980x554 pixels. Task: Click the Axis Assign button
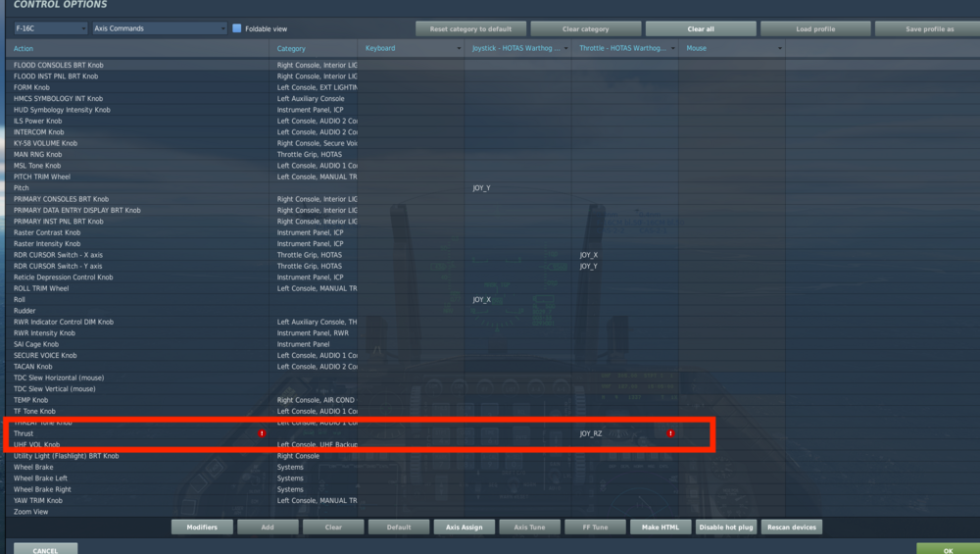(x=464, y=528)
